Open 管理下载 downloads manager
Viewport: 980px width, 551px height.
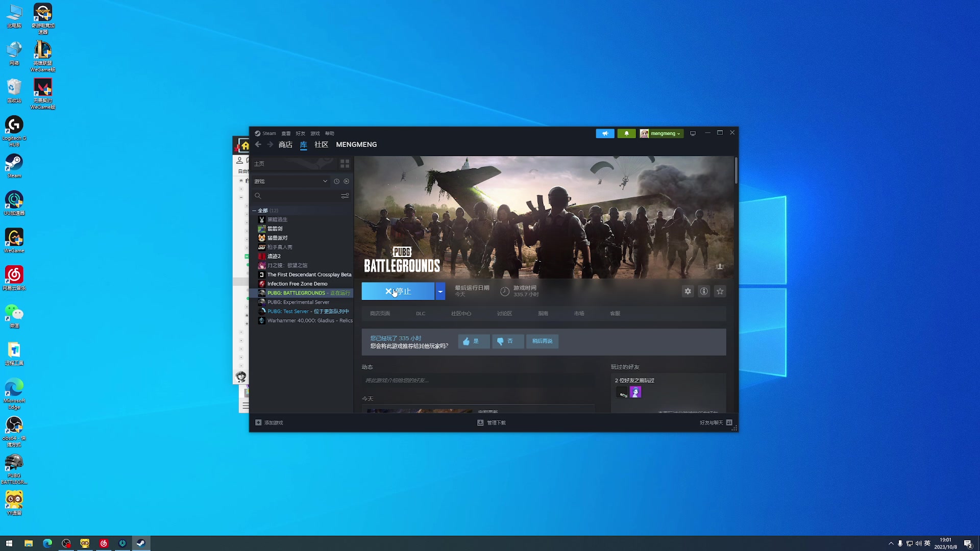(492, 423)
